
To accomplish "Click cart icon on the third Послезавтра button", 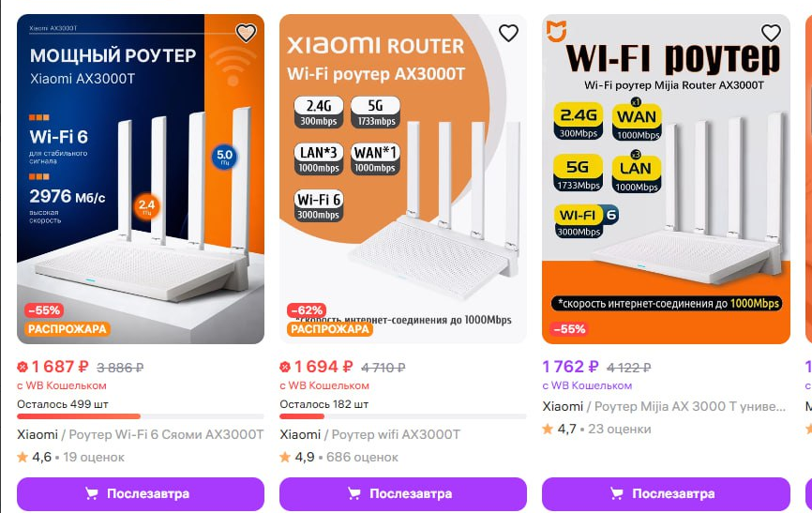I will (x=617, y=494).
